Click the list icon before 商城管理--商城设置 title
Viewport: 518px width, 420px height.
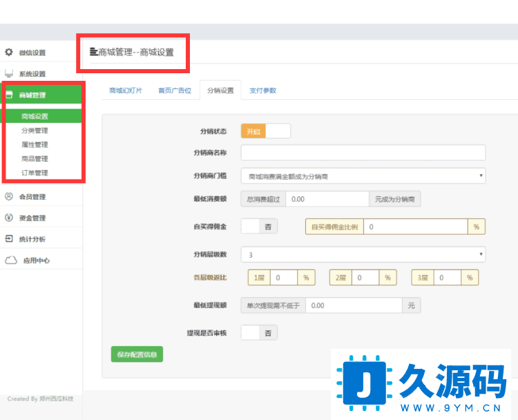click(x=94, y=52)
